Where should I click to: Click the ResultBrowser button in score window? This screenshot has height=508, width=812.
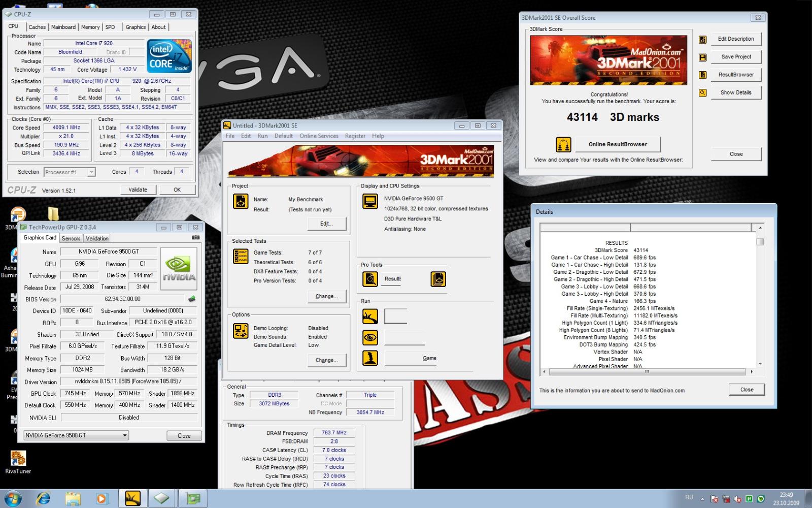coord(736,75)
